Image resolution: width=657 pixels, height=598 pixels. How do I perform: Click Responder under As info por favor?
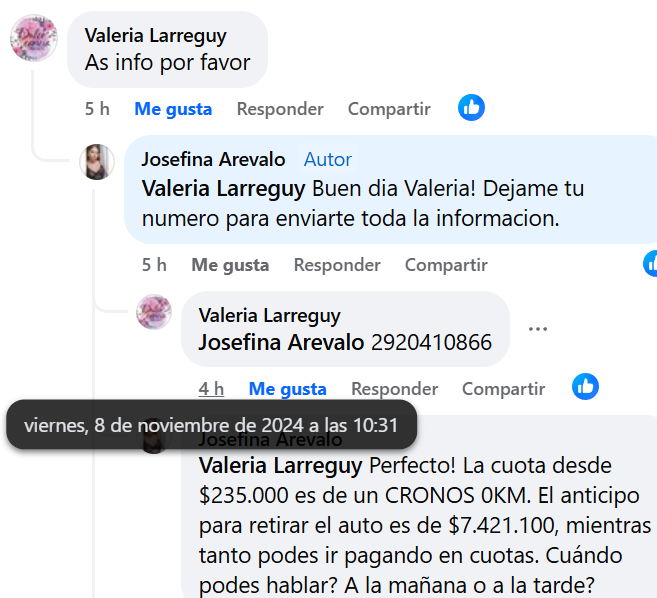coord(280,109)
